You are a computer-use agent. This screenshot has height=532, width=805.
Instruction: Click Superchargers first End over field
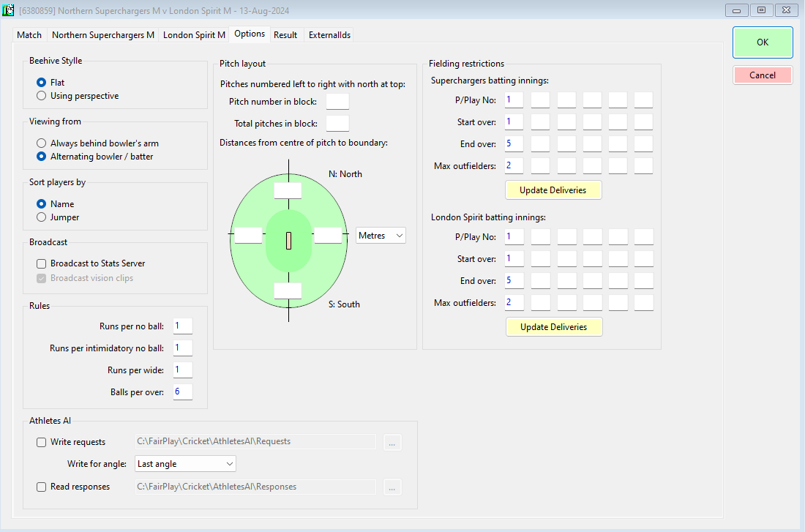click(514, 143)
